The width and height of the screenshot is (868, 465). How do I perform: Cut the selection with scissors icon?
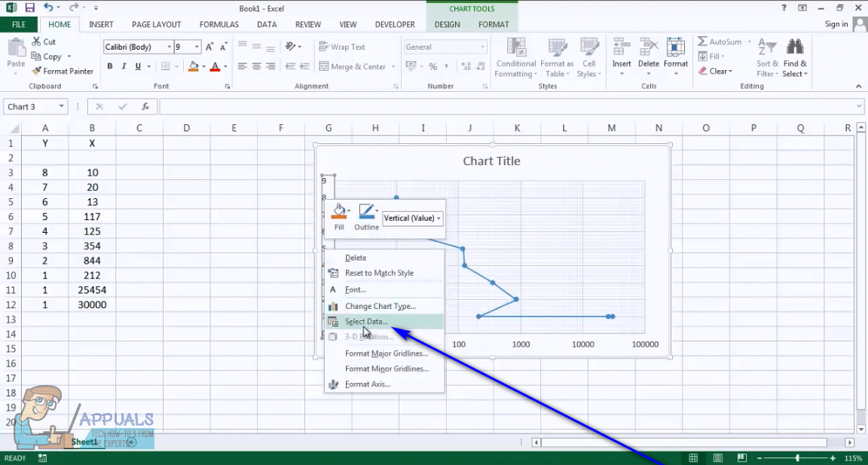click(x=44, y=41)
